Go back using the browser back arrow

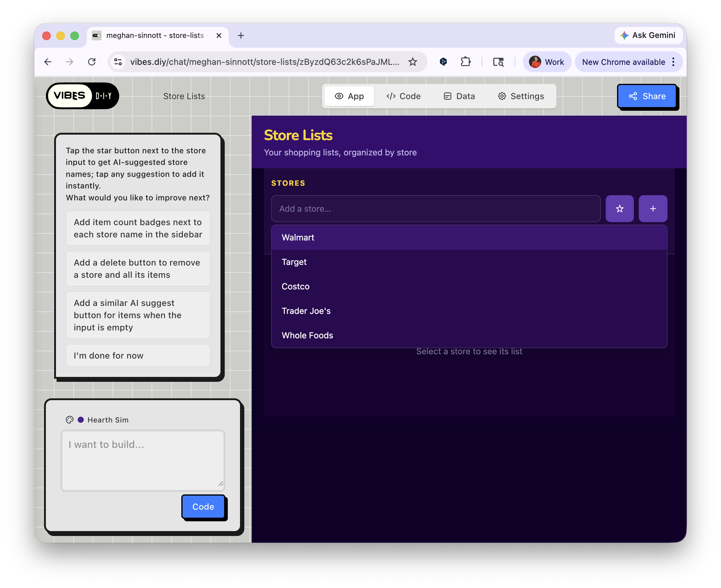click(48, 62)
